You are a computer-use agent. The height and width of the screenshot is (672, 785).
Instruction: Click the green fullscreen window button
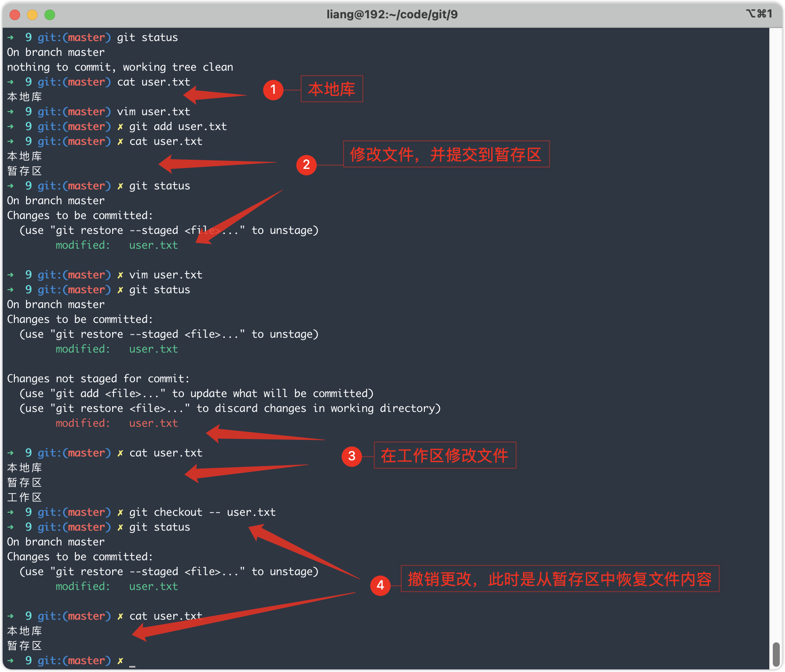pyautogui.click(x=50, y=15)
